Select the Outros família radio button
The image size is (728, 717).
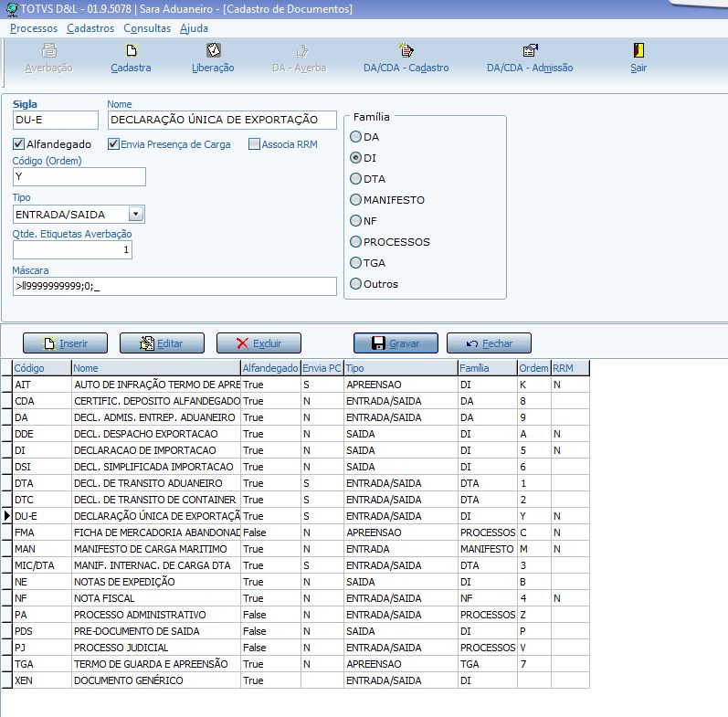(355, 283)
